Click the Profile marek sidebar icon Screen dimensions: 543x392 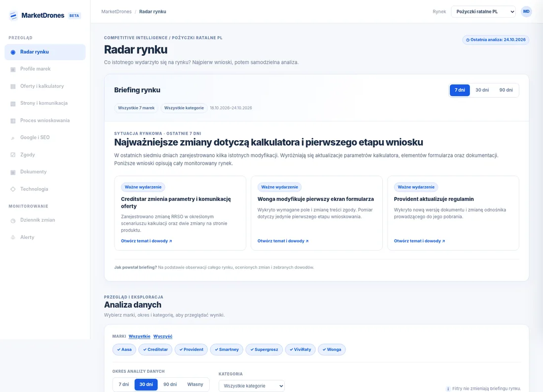point(13,69)
